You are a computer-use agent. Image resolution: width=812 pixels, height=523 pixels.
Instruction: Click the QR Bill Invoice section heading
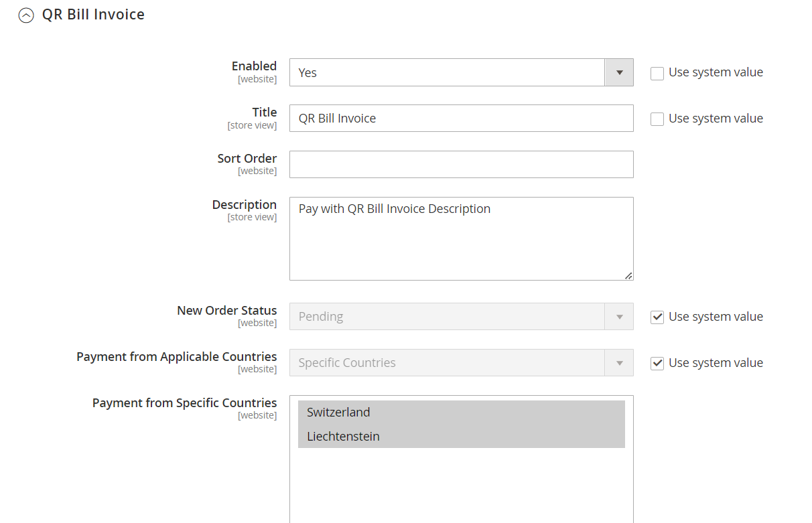(x=93, y=15)
